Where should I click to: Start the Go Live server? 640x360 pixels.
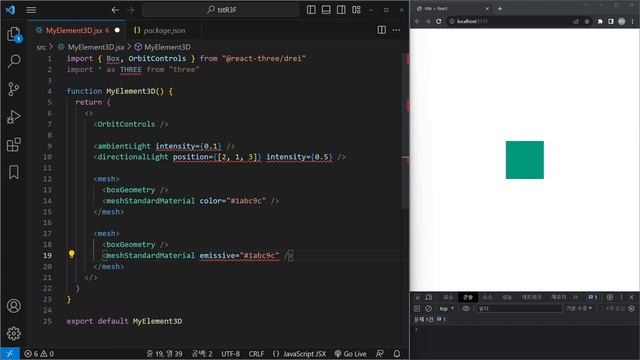pos(350,353)
